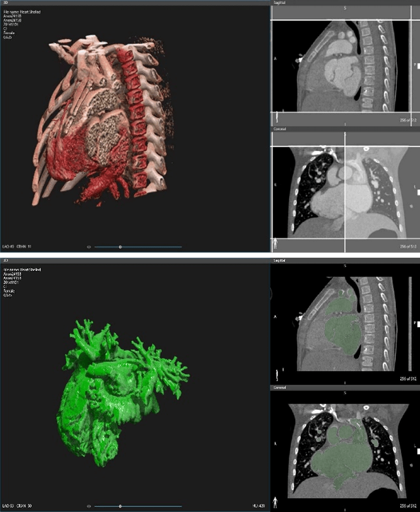Viewport: 420px width, 512px height.
Task: Click the body orientation icon in bottom Sagittal view
Action: (x=277, y=374)
